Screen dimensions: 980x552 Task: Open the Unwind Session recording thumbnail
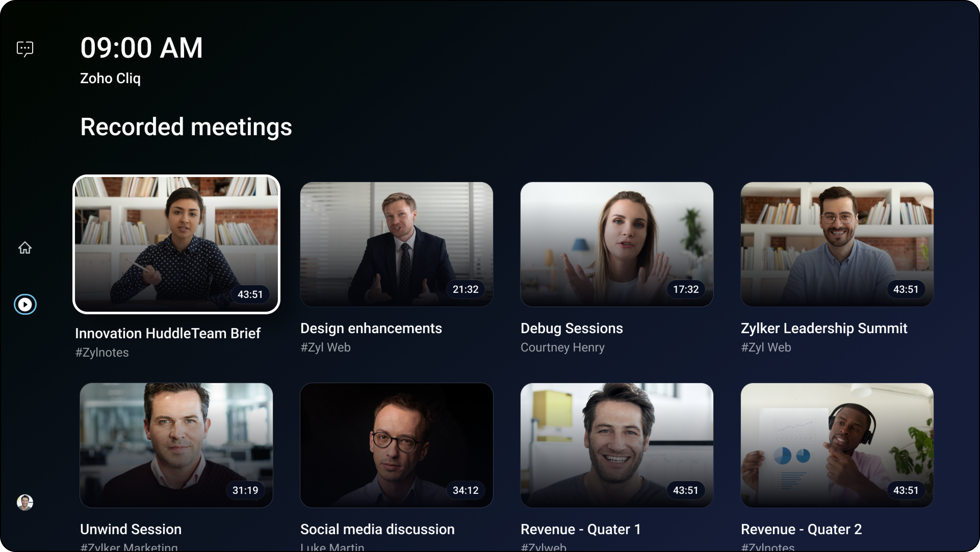click(x=176, y=445)
